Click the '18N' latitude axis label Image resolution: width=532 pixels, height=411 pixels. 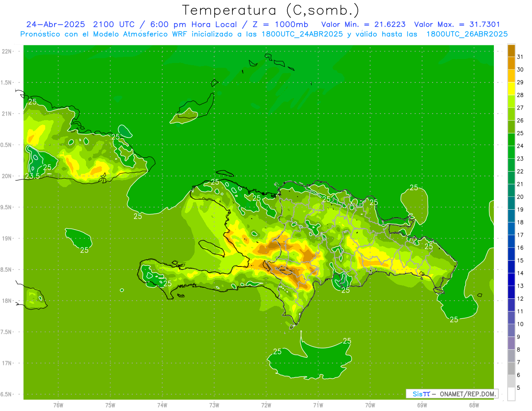7,301
